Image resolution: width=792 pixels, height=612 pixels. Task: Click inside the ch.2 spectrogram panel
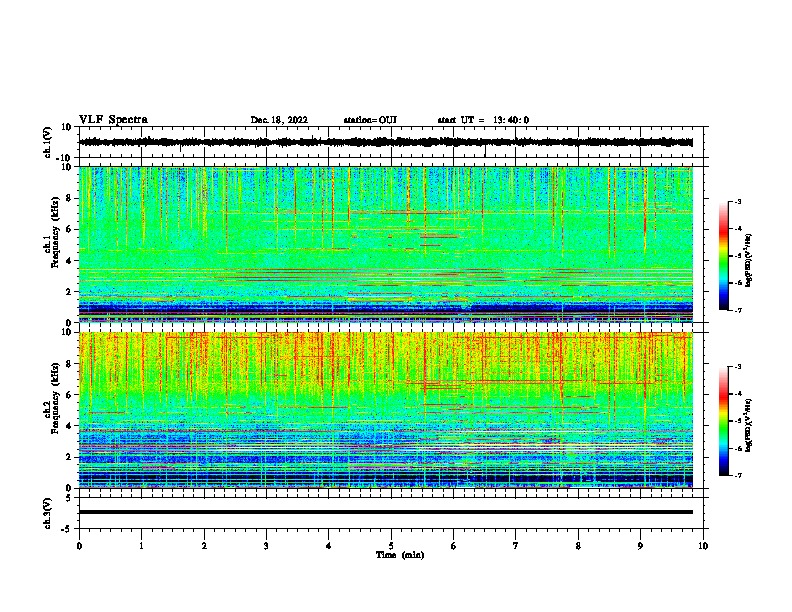click(386, 410)
